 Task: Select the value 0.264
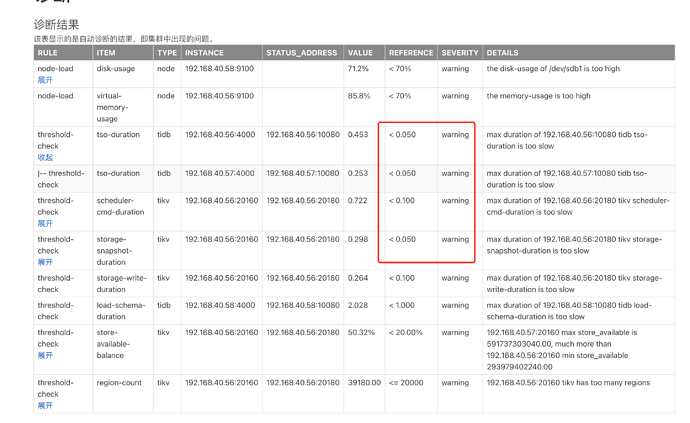click(x=358, y=278)
